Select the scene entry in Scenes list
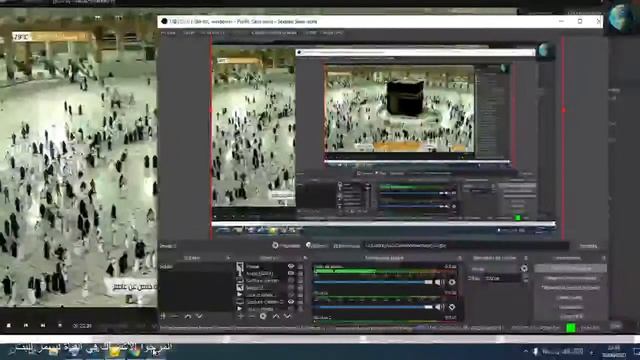640x360 pixels. [196, 267]
